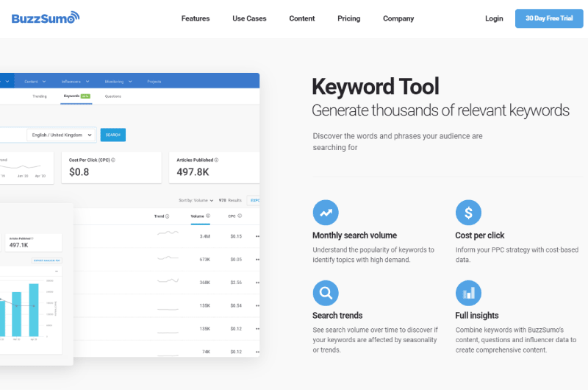The width and height of the screenshot is (588, 390).
Task: Click the trend sparkline in the 3.4M row
Action: click(168, 233)
